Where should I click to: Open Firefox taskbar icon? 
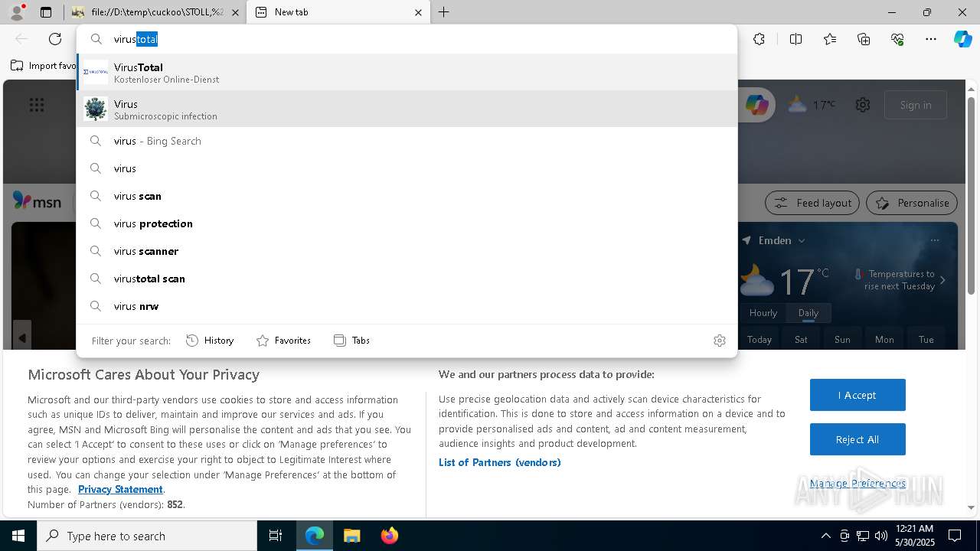click(x=389, y=536)
